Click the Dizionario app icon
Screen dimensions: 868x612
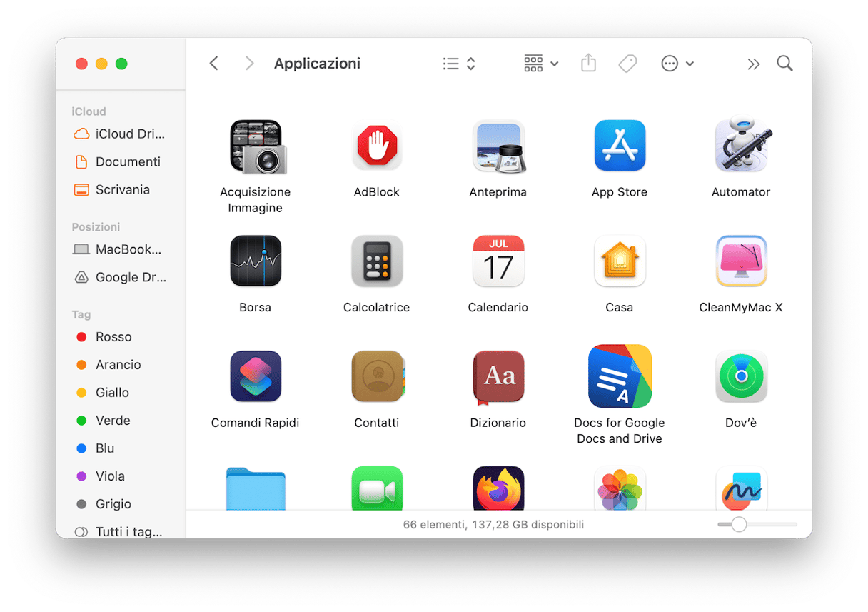tap(498, 376)
